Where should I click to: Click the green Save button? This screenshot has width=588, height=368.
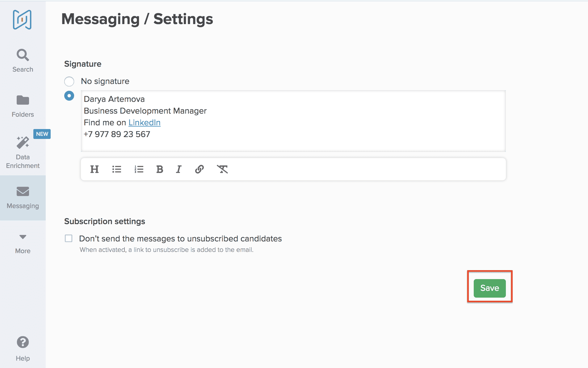[x=489, y=288]
